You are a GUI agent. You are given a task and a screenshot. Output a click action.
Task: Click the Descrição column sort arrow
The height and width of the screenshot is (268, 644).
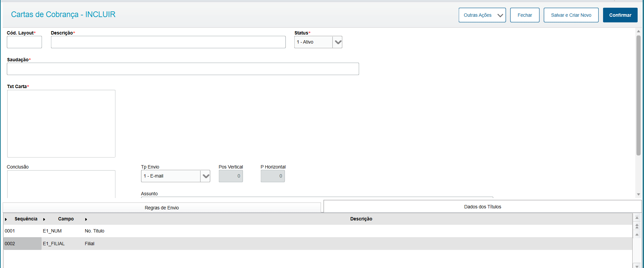[86, 219]
